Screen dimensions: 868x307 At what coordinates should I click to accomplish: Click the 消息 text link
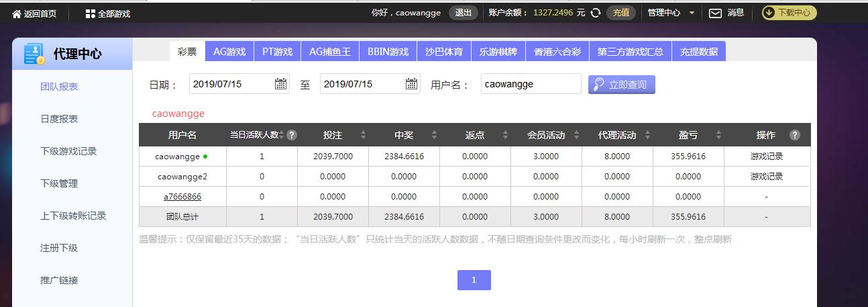736,13
